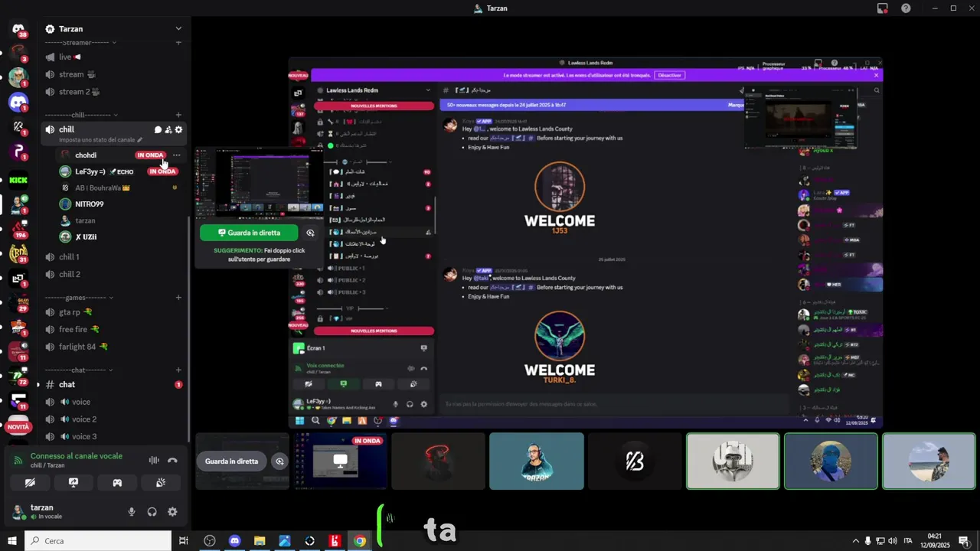Join the gta rp voice channel
This screenshot has width=980, height=551.
(113, 312)
